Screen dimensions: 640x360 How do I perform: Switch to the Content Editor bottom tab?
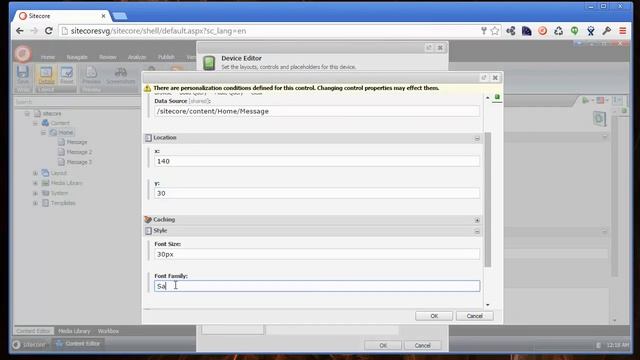click(x=33, y=331)
